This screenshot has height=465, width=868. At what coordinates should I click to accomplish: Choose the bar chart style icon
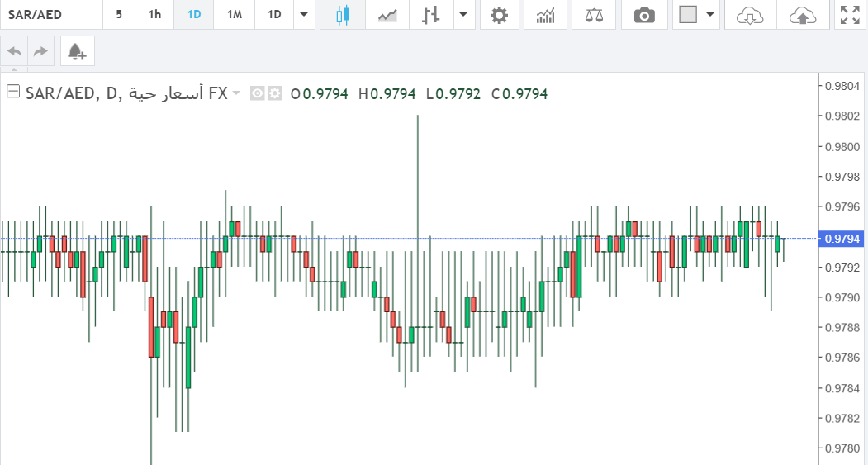(429, 15)
